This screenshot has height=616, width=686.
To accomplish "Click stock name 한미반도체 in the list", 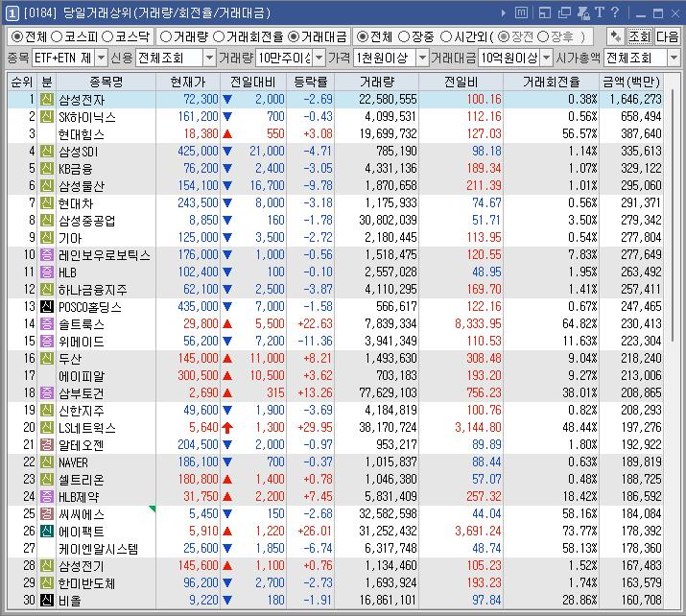I will point(87,583).
